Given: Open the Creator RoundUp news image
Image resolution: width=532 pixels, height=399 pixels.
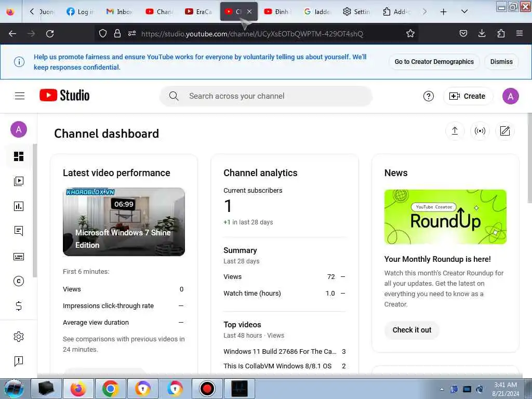Looking at the screenshot, I should click(x=445, y=217).
